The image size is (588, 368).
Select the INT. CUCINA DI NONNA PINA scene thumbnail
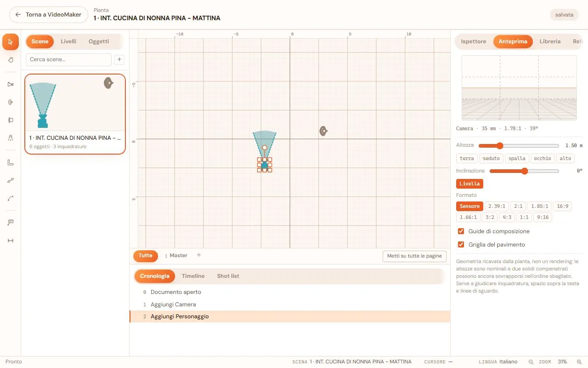tap(75, 114)
